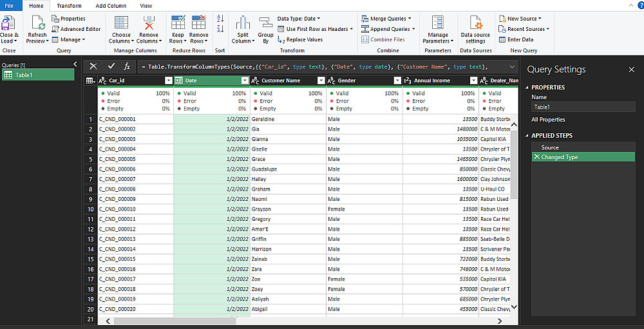Click Enter Data
This screenshot has height=329, width=644.
point(516,39)
